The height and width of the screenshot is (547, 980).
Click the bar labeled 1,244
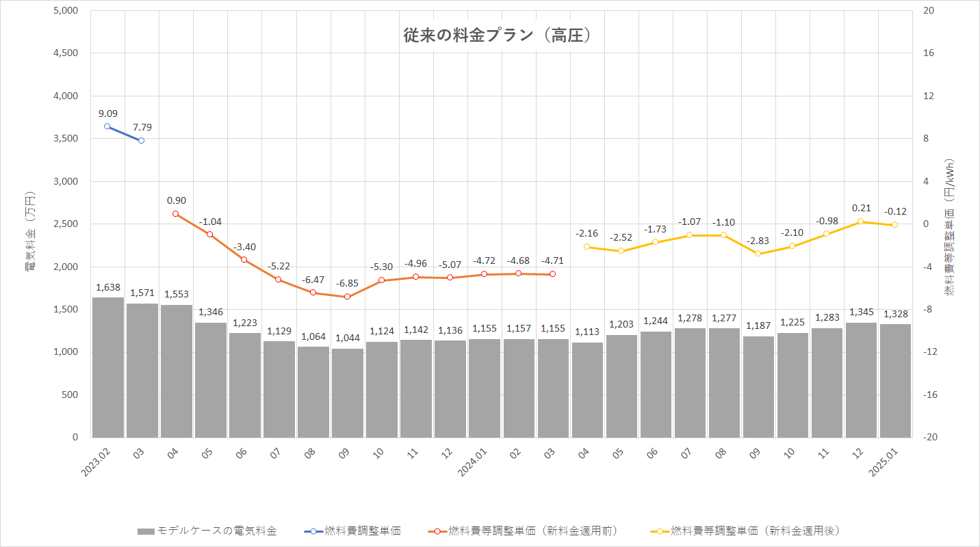click(x=656, y=384)
